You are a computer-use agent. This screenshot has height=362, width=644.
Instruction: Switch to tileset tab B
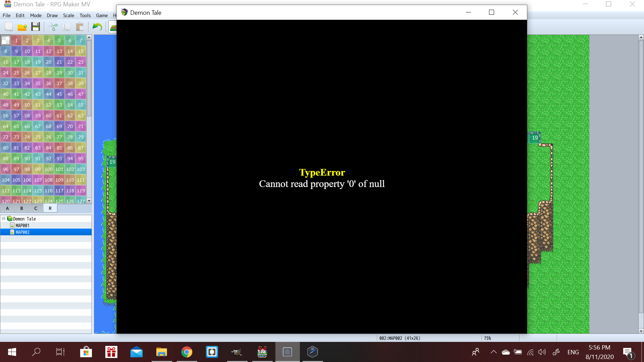pyautogui.click(x=22, y=208)
